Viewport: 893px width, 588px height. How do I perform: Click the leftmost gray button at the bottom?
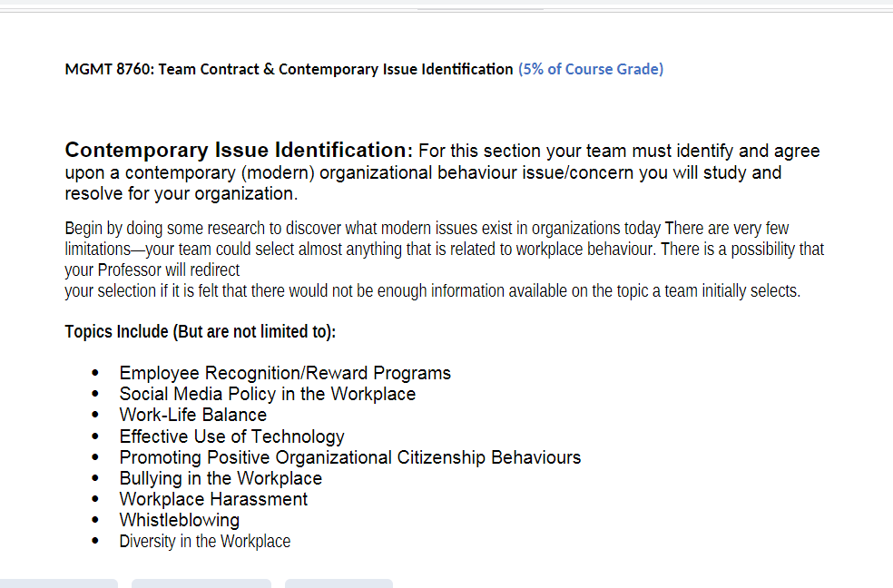coord(58,583)
